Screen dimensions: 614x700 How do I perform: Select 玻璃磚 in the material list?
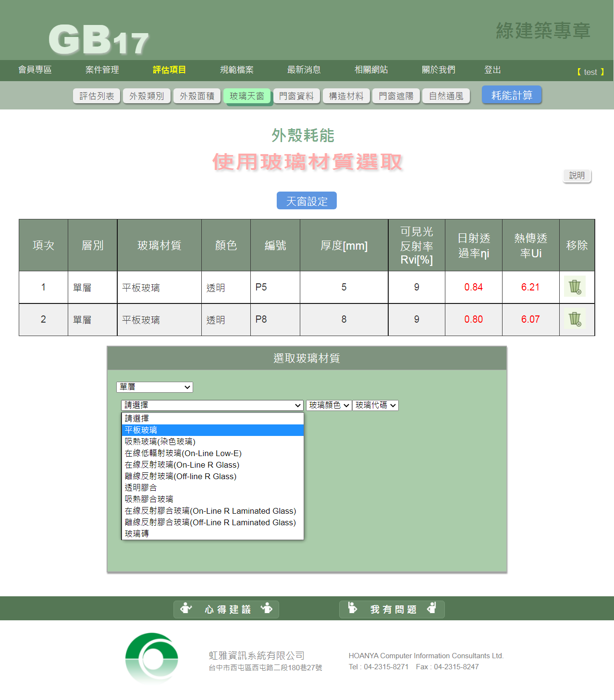[x=212, y=534]
